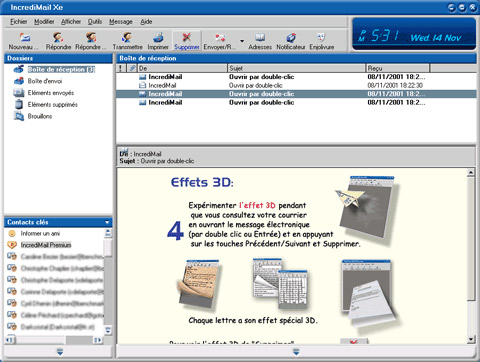This screenshot has height=362, width=480.
Task: Click the Notificateur toolbar icon
Action: coord(291,41)
